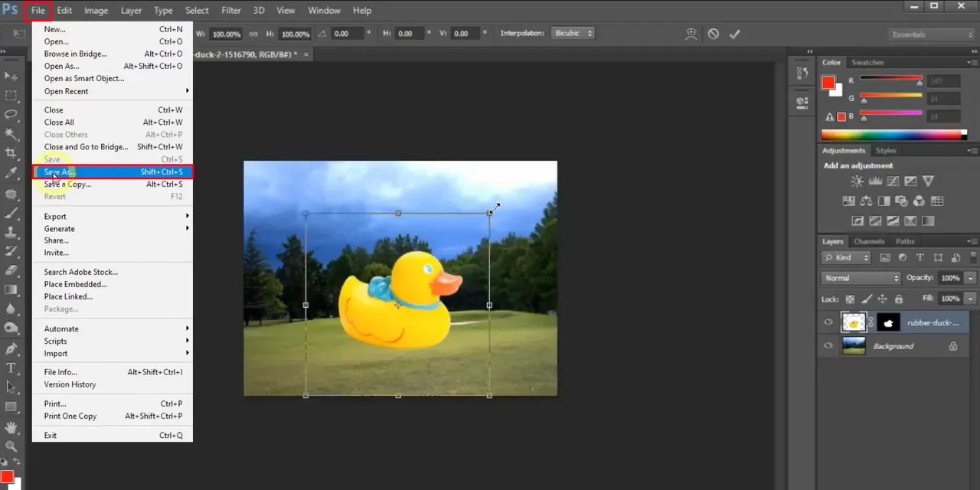Image resolution: width=980 pixels, height=490 pixels.
Task: Hide the rubber-duck layer
Action: pos(828,322)
